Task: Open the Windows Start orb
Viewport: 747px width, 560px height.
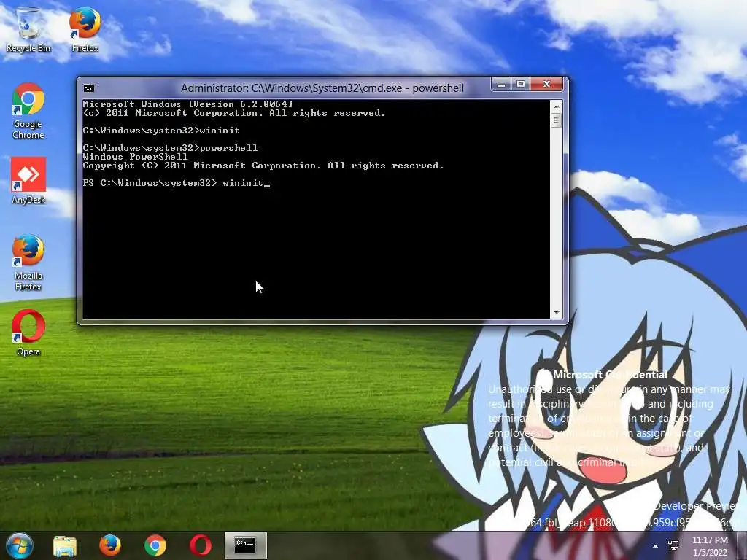Action: (x=19, y=545)
